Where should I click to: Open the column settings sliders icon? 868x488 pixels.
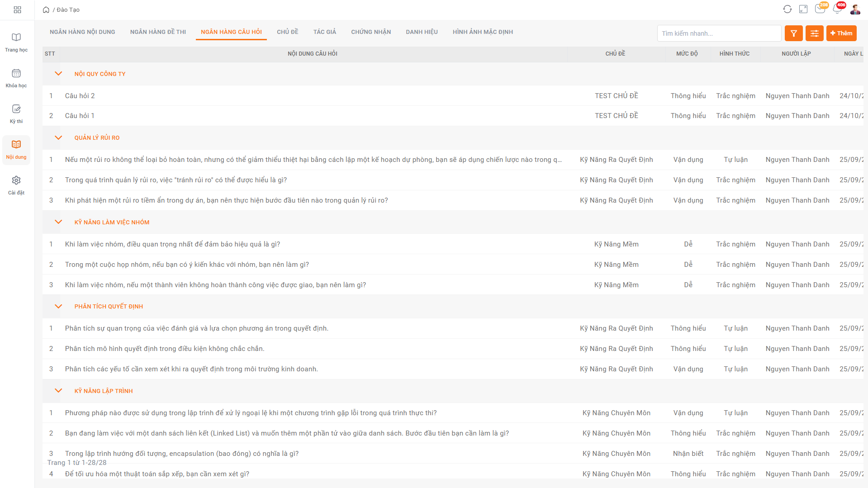tap(814, 33)
